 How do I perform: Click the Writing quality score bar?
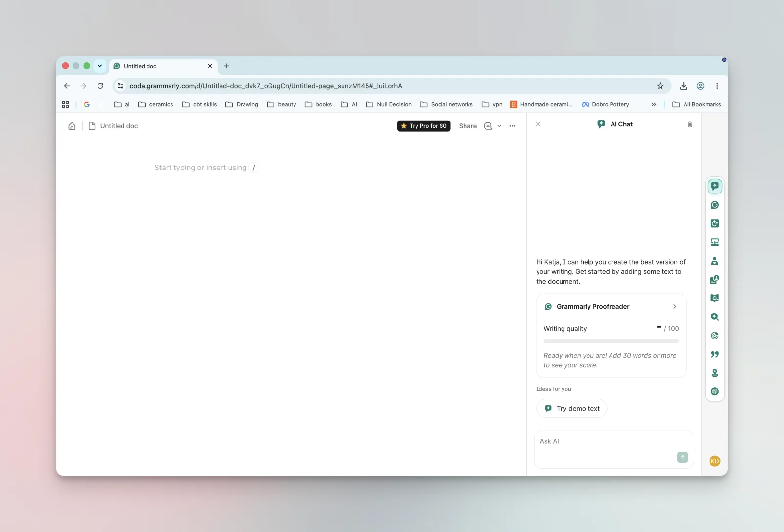click(611, 341)
